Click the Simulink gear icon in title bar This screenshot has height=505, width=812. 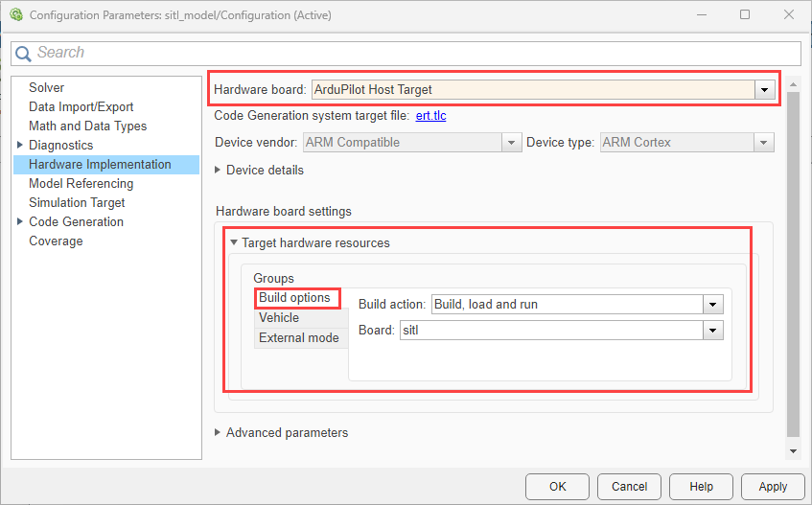tap(16, 14)
